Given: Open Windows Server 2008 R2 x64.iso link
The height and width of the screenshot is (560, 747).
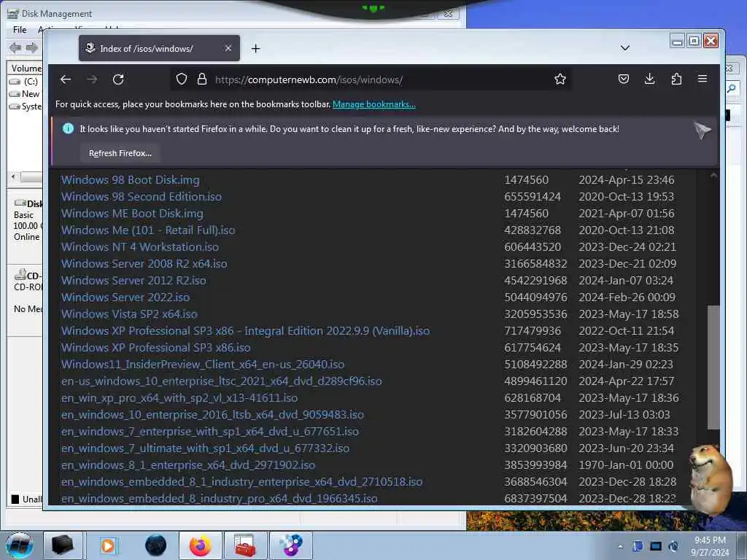Looking at the screenshot, I should pyautogui.click(x=144, y=263).
